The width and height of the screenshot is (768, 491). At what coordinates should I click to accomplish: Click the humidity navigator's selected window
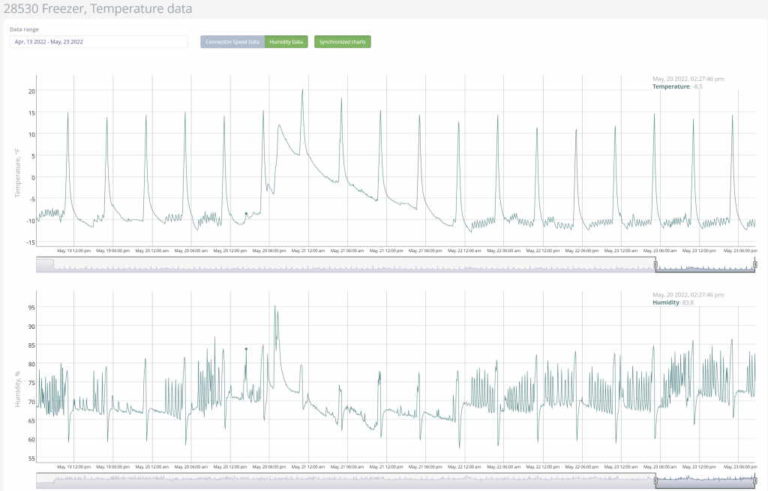pyautogui.click(x=705, y=481)
